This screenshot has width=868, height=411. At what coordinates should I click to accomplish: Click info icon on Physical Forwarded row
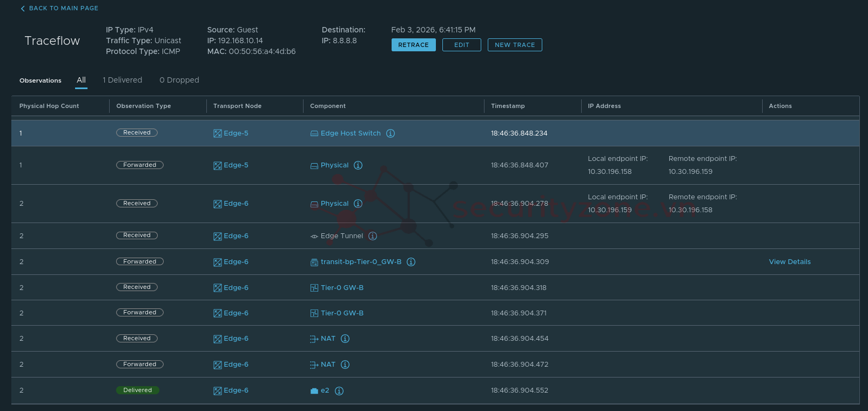[x=358, y=165]
